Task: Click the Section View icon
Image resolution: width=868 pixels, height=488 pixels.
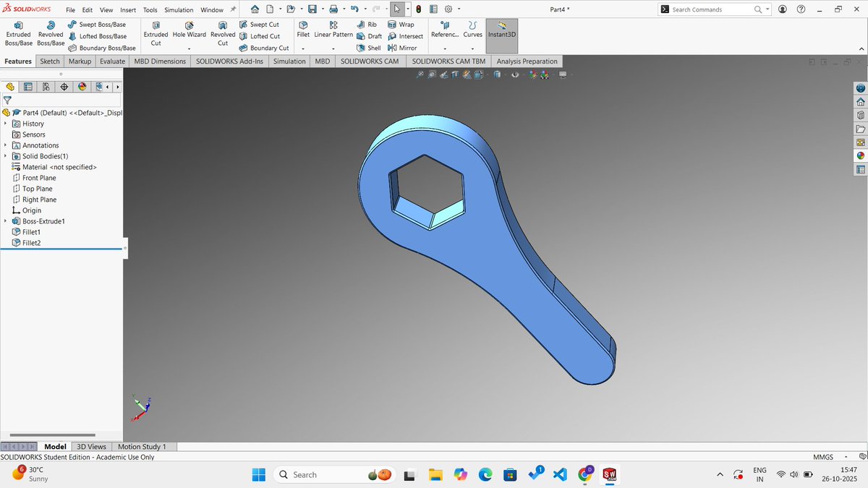Action: point(456,74)
